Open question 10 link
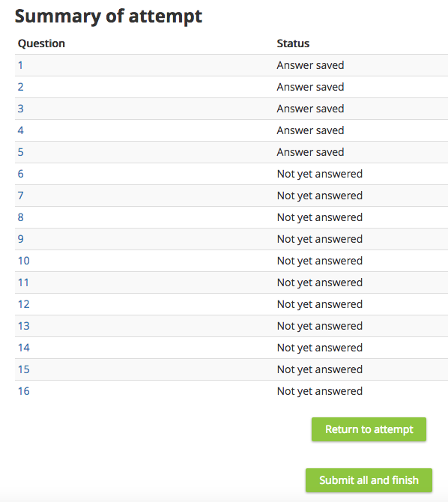The height and width of the screenshot is (502, 448). point(24,261)
